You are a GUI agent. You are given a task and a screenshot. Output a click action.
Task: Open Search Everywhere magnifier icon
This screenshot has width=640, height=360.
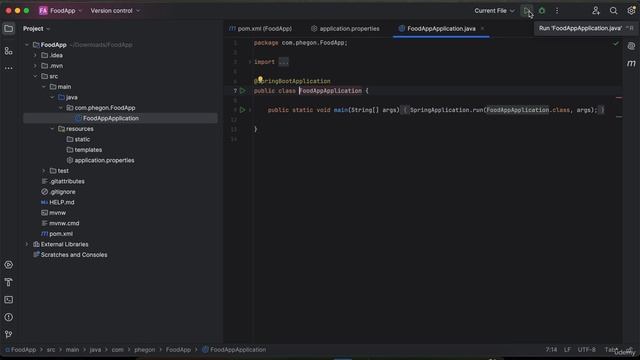click(x=613, y=11)
